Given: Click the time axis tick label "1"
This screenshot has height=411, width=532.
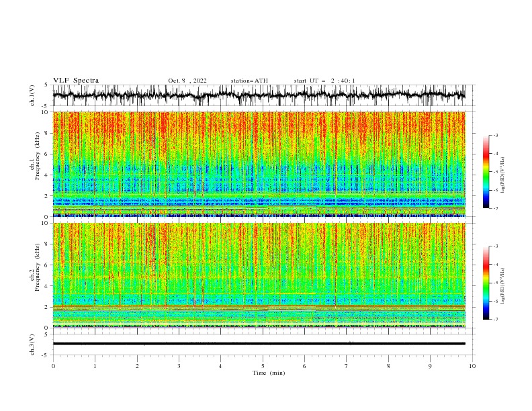Looking at the screenshot, I should pyautogui.click(x=95, y=366).
